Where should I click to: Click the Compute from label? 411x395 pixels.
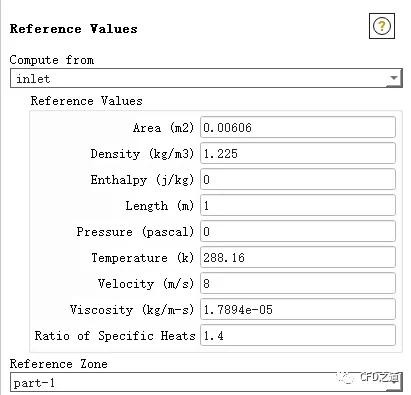coord(52,60)
